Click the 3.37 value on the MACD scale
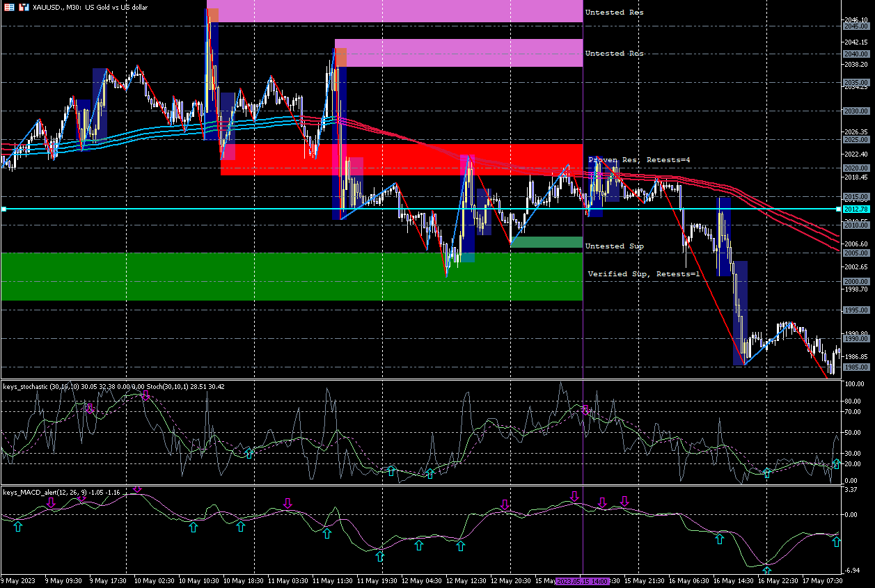The height and width of the screenshot is (588, 875). [x=850, y=490]
